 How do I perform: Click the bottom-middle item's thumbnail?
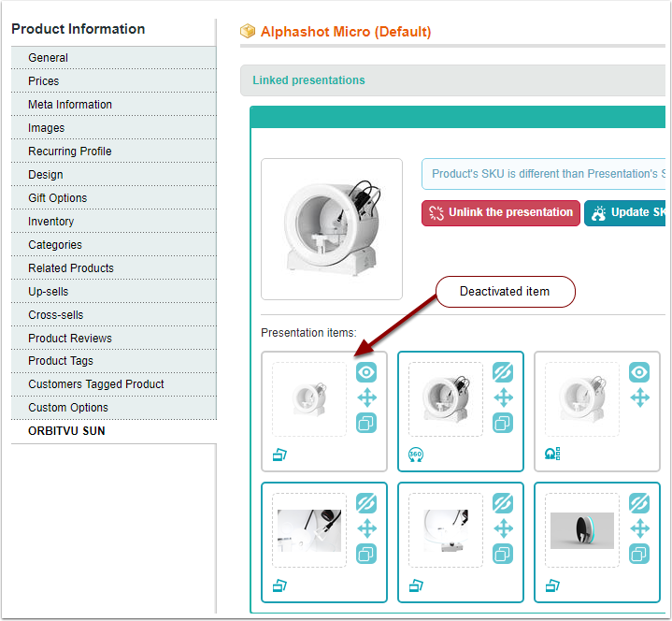coord(446,530)
